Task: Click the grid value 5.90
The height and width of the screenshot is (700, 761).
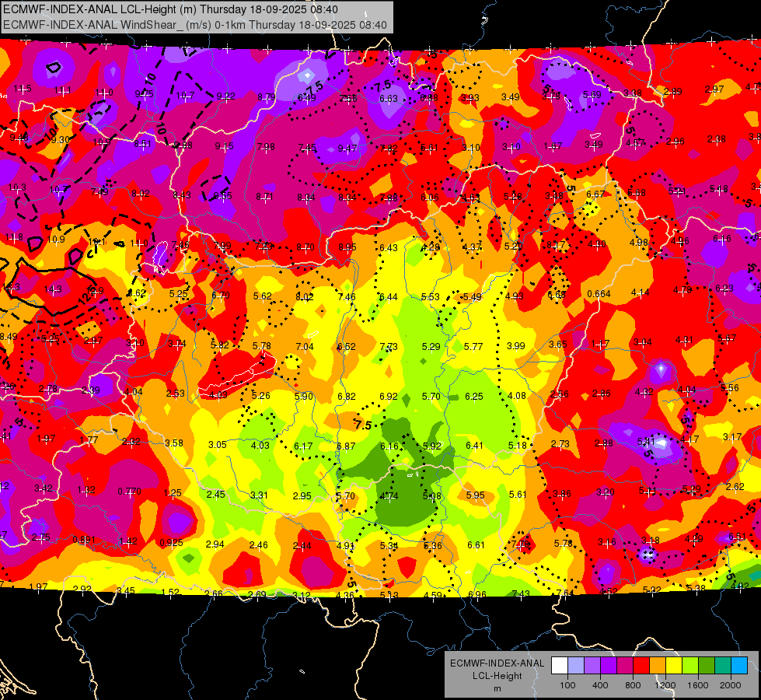Action: [304, 397]
